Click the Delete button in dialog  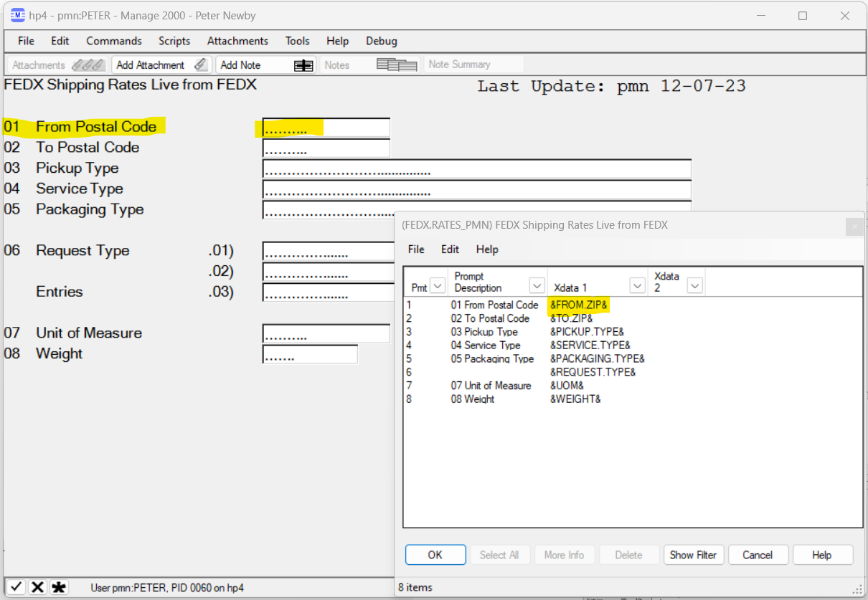629,555
